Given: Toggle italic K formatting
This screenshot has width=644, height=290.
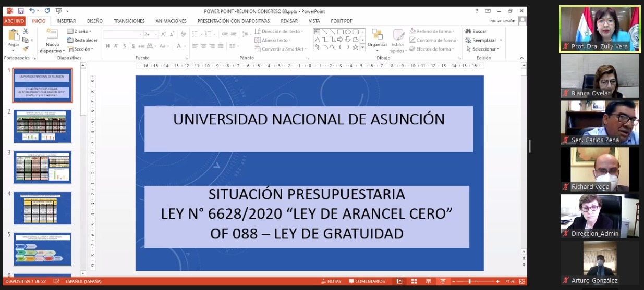Looking at the screenshot, I should click(117, 46).
